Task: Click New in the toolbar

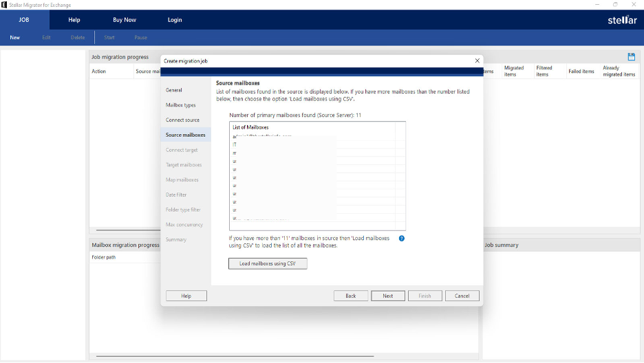Action: (14, 37)
